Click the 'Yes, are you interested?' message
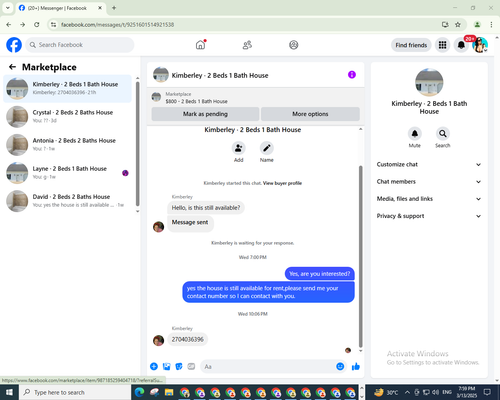Viewport: 500px width, 400px height. point(319,274)
